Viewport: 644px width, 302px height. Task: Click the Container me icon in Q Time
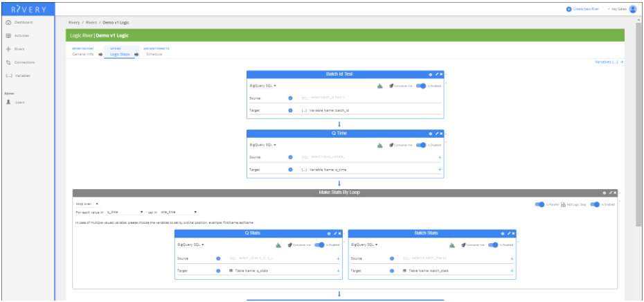coord(391,145)
